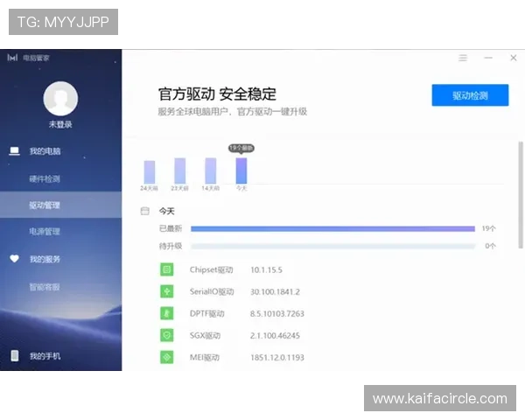The image size is (525, 420).
Task: Click version 8.5.10103.7263
Action: click(276, 314)
